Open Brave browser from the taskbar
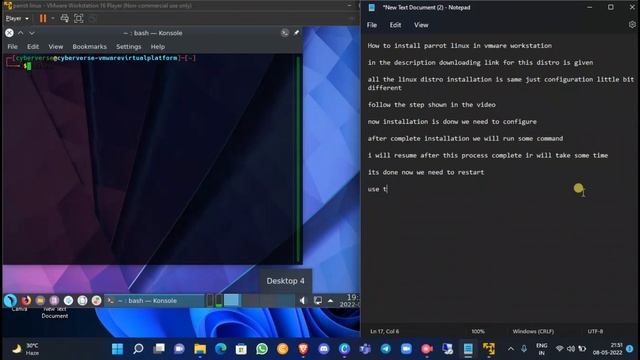The image size is (640, 360). 303,349
